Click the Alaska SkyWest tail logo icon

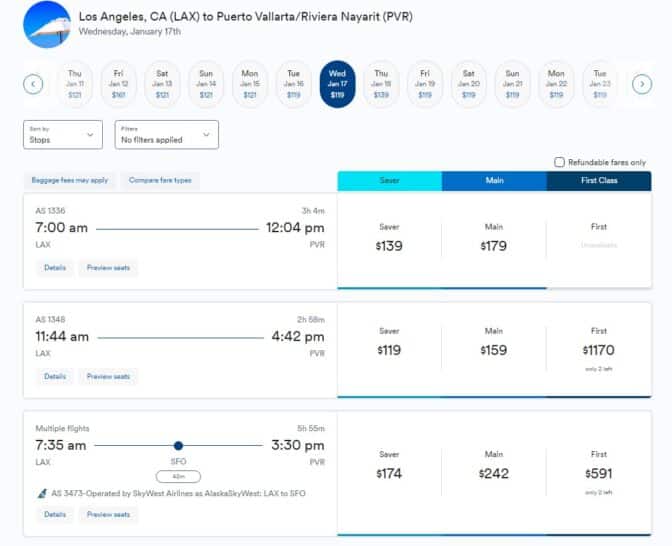coord(42,493)
